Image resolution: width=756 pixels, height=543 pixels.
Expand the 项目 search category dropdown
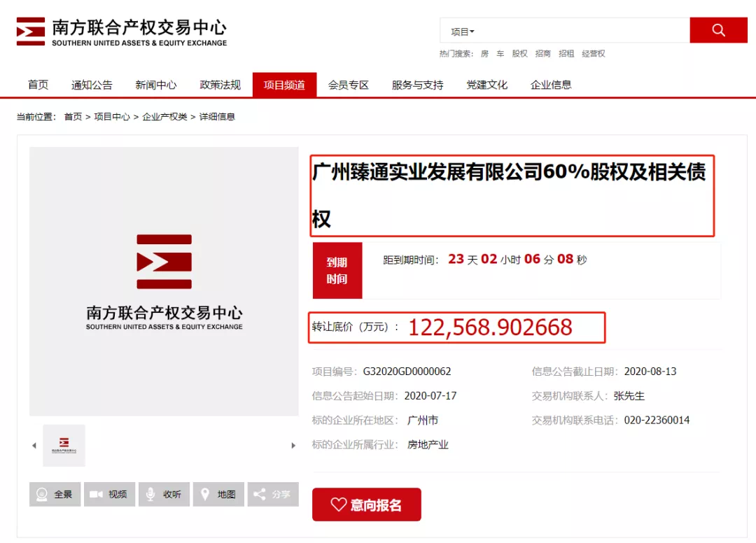pos(463,31)
